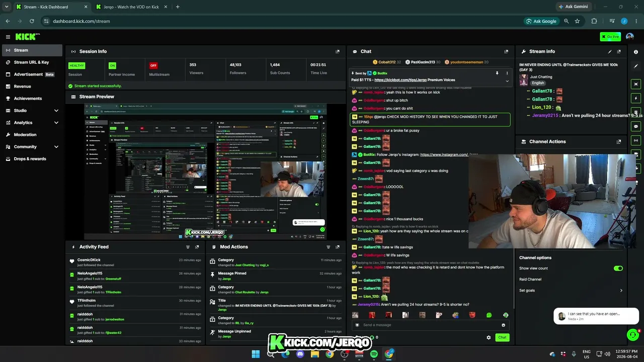Bookmark this page with the star icon

click(x=577, y=21)
